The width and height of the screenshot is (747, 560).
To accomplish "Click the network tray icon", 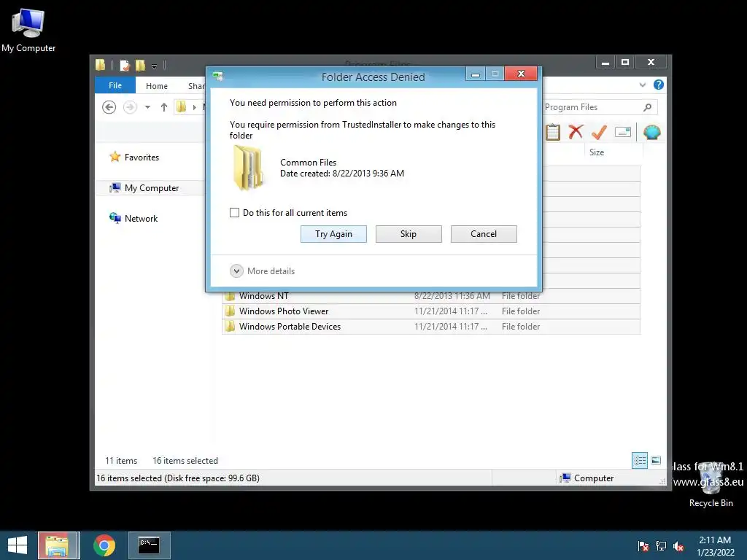I will coord(661,546).
